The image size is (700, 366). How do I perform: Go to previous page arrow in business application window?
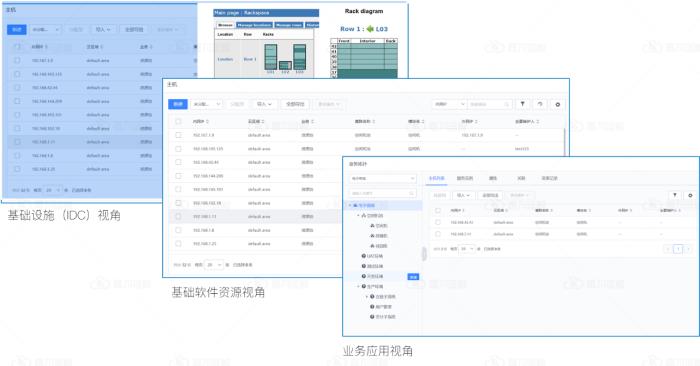(668, 249)
